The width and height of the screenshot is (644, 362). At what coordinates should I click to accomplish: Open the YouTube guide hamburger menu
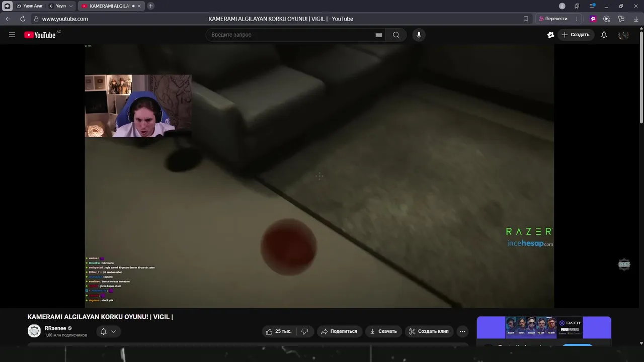point(12,35)
